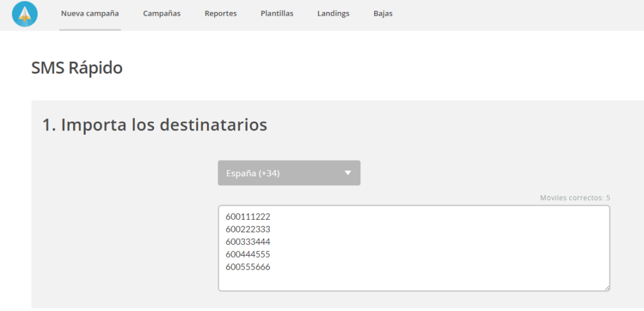The height and width of the screenshot is (311, 644).
Task: Place cursor on number 600222333
Action: 248,229
